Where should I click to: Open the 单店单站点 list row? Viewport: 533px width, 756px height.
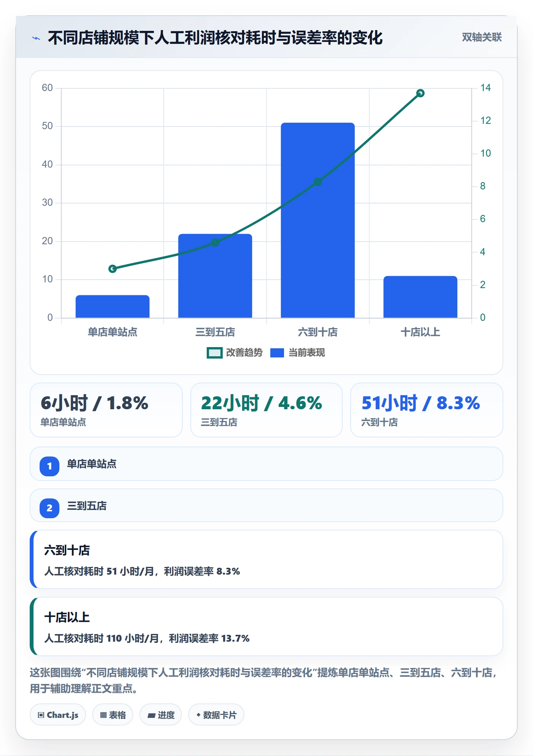pyautogui.click(x=266, y=464)
